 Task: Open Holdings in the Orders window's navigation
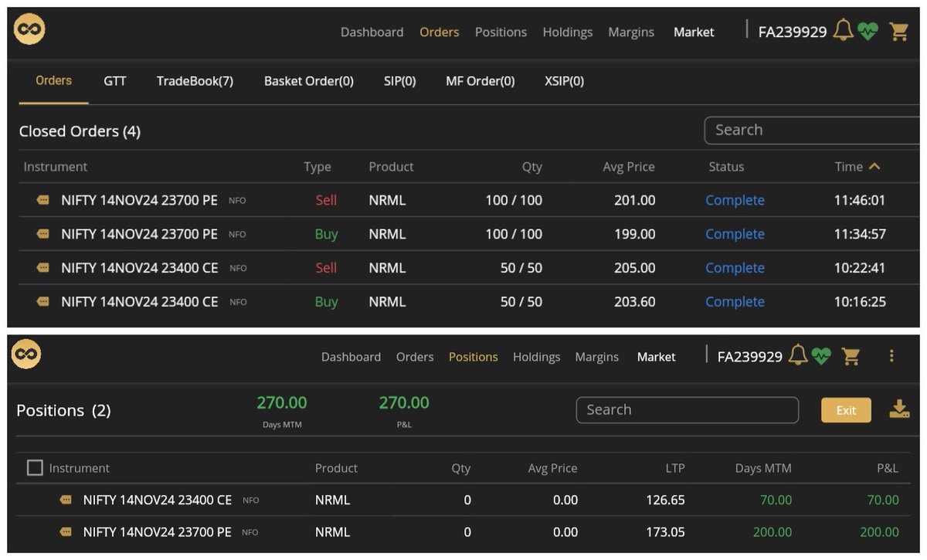[x=568, y=32]
